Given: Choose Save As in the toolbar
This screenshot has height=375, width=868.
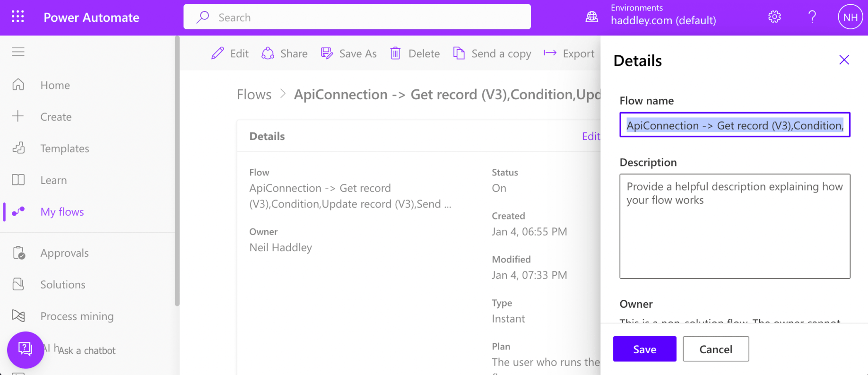Looking at the screenshot, I should (349, 53).
